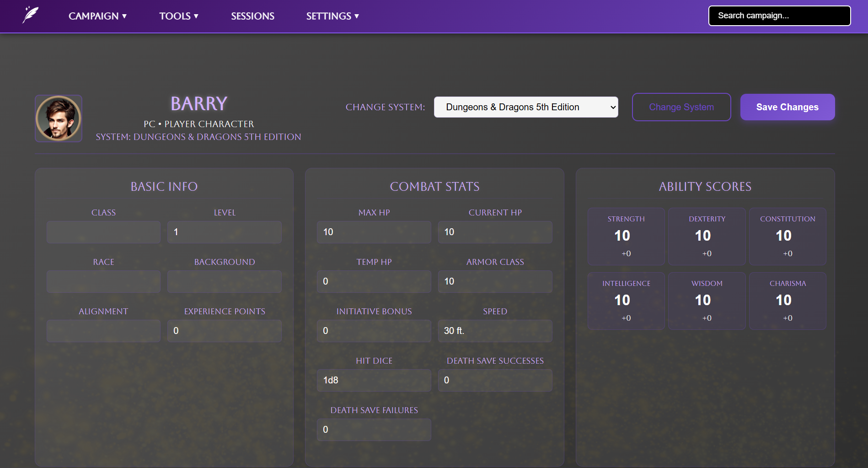868x468 pixels.
Task: Open the Settings dropdown menu
Action: pyautogui.click(x=332, y=16)
